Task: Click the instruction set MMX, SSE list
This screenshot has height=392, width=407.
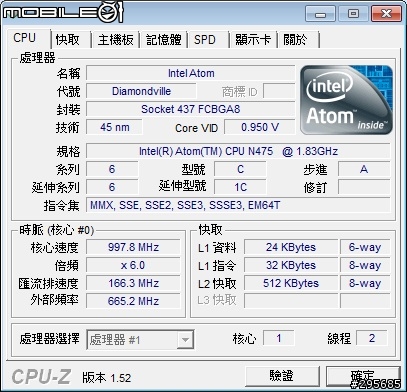Action: (238, 205)
